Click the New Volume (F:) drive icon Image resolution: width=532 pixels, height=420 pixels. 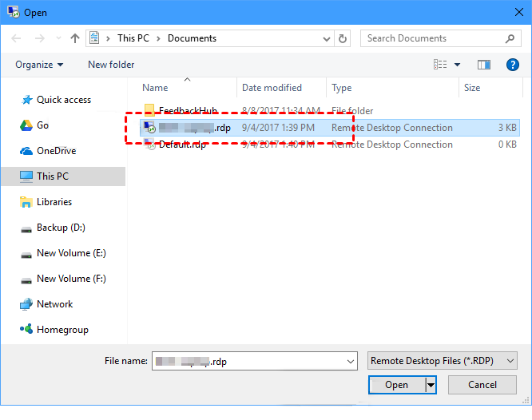pyautogui.click(x=26, y=281)
